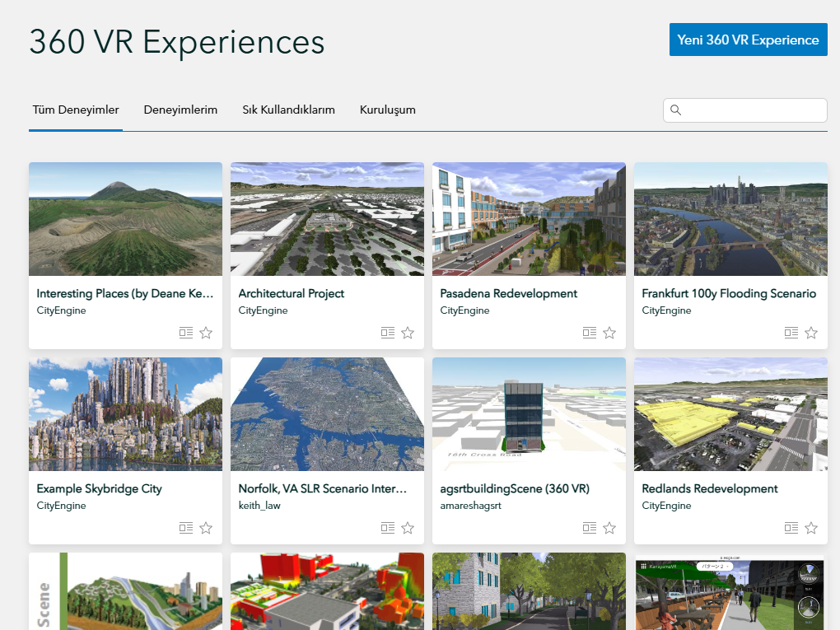The image size is (840, 630).
Task: Open Frankfurt flooding river thumbnail
Action: [730, 219]
